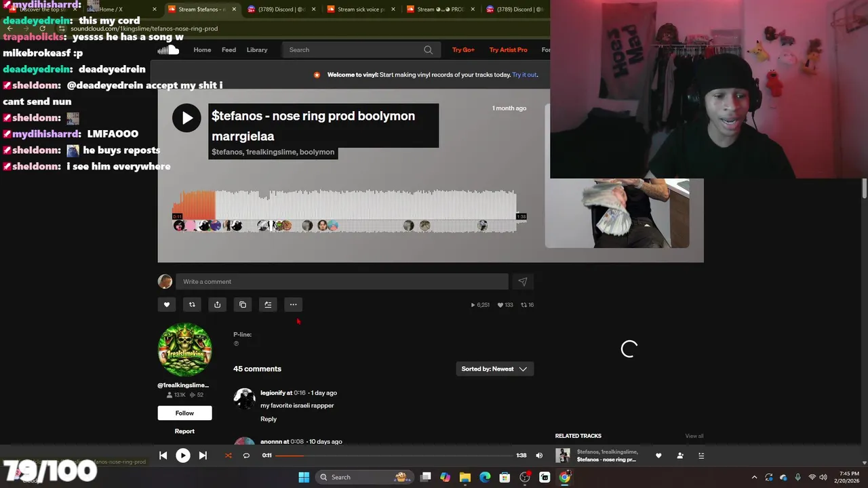
Task: Open the Next up queue icon in player
Action: pos(702,455)
